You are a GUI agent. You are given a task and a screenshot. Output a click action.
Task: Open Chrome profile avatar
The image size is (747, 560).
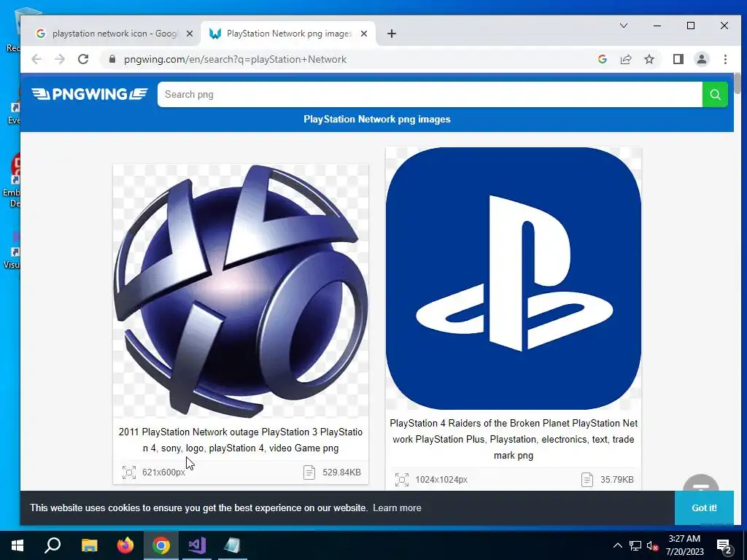[701, 59]
